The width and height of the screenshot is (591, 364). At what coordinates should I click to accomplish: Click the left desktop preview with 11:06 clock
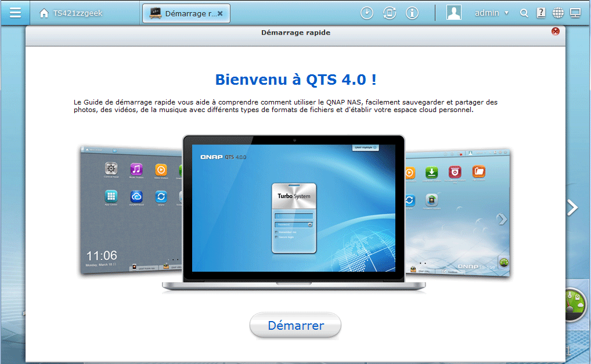[131, 210]
